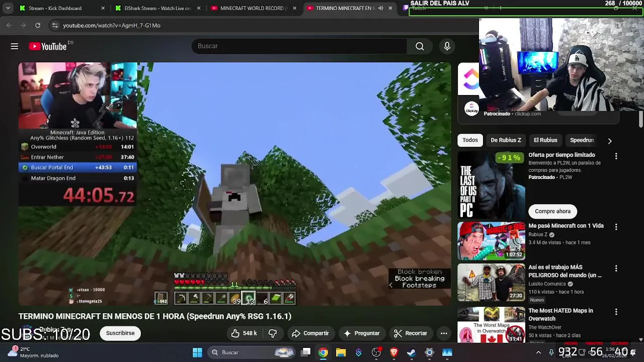Open the Luisito Comunica 27:30 video thumbnail

(x=491, y=282)
